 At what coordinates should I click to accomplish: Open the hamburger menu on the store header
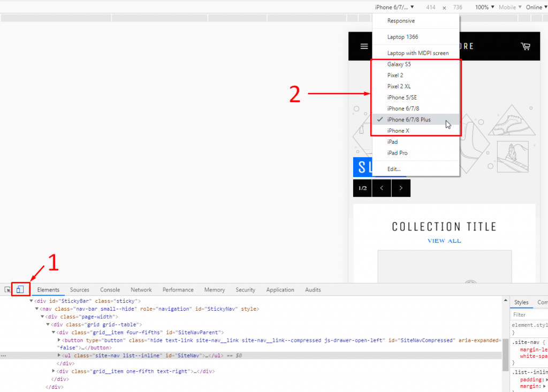tap(364, 46)
